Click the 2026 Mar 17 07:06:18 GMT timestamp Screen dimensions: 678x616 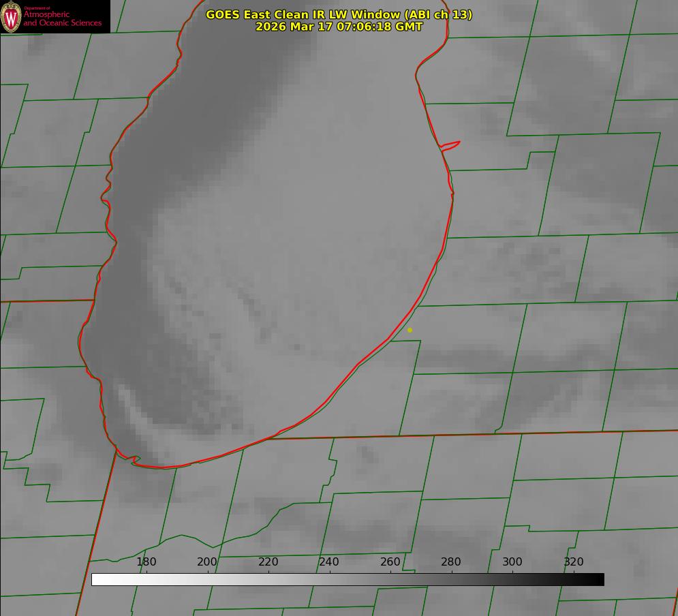pos(339,27)
